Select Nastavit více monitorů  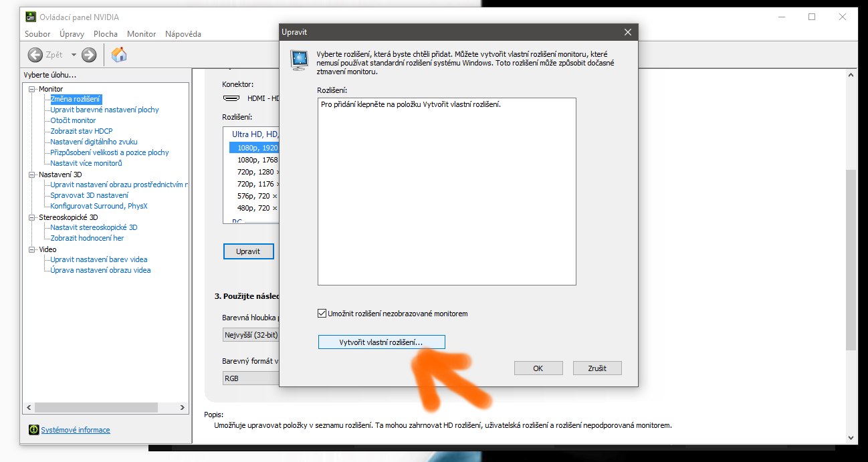click(x=86, y=163)
